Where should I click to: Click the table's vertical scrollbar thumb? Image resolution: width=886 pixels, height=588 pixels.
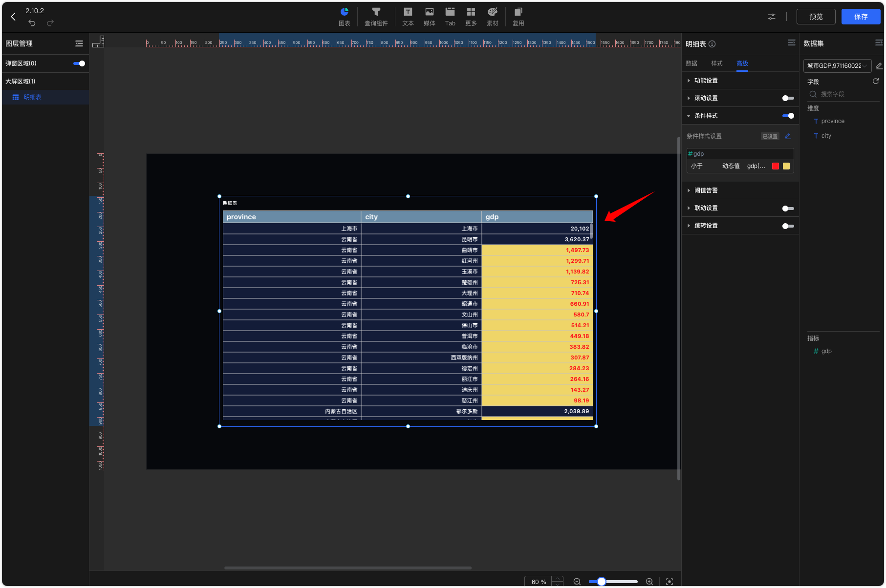click(x=591, y=231)
